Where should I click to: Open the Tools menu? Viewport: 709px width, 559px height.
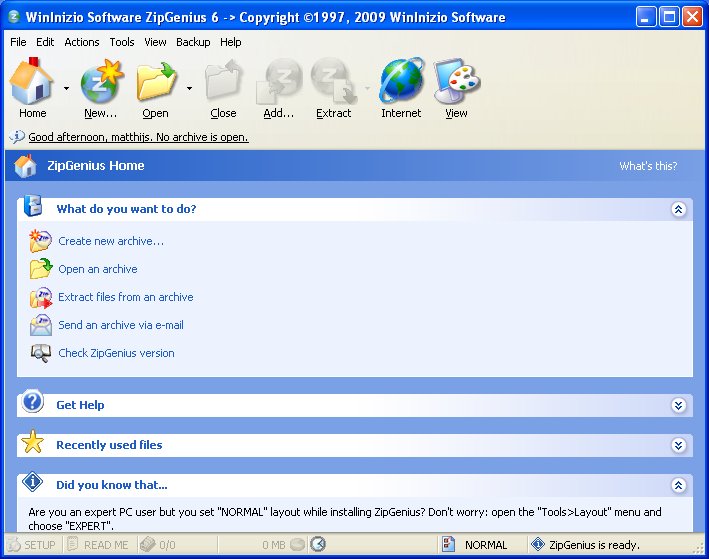(122, 42)
